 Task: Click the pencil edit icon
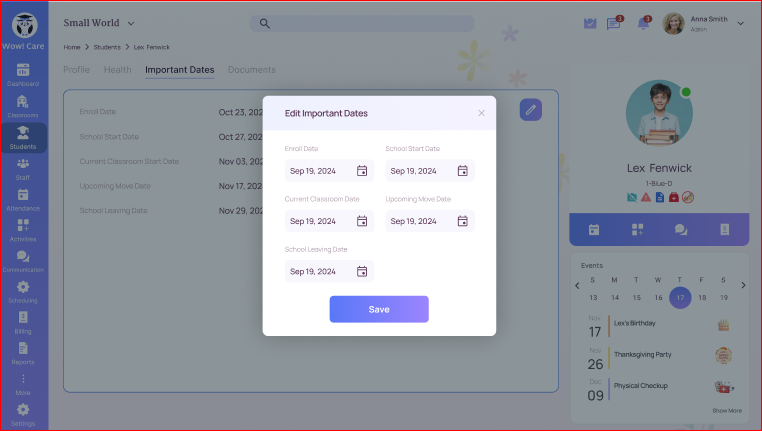531,110
